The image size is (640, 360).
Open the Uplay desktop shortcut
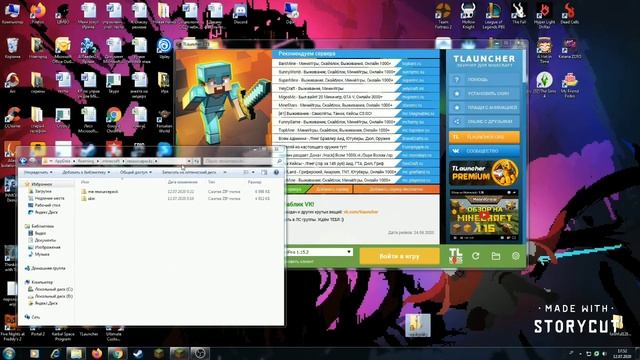click(x=164, y=48)
